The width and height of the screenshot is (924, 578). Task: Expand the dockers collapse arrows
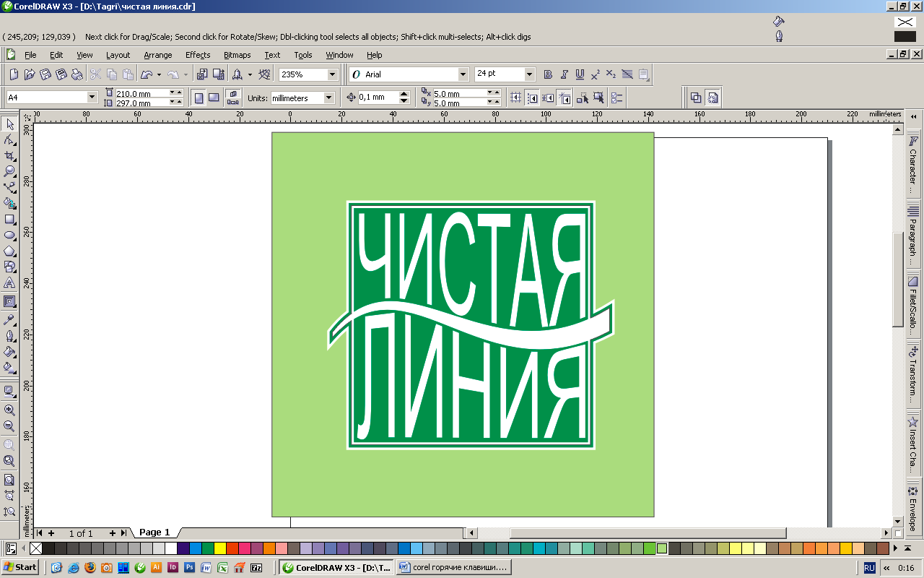click(913, 116)
